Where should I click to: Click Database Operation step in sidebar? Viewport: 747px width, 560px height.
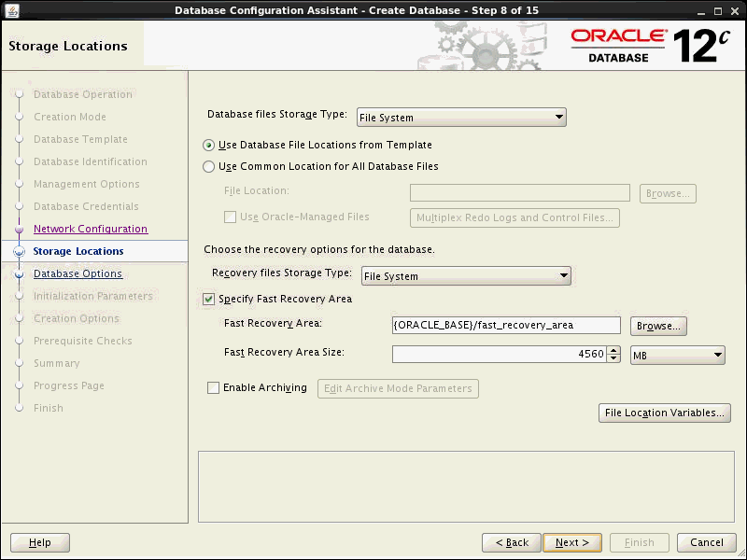[83, 95]
